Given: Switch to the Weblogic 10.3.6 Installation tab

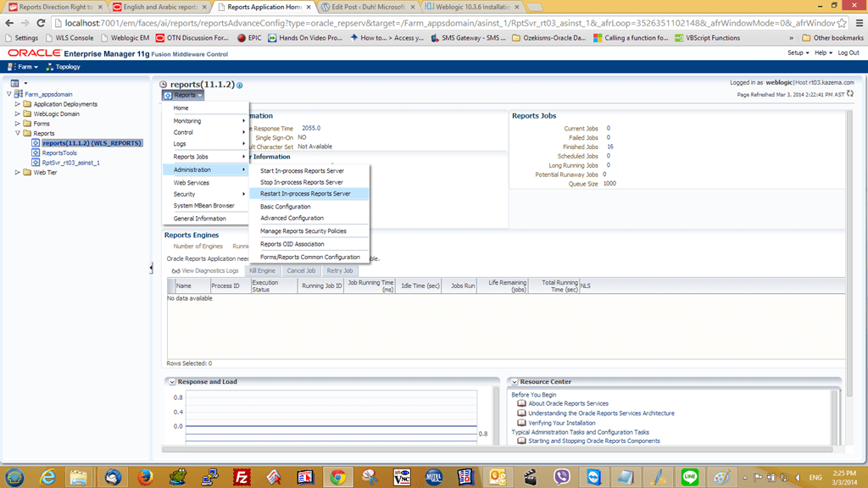Looking at the screenshot, I should point(472,7).
